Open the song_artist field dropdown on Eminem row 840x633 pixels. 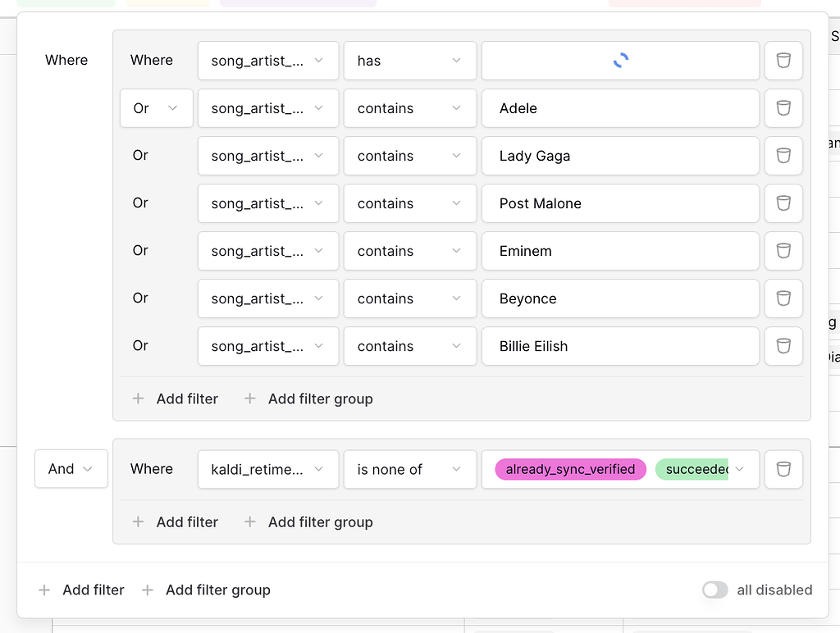point(267,251)
